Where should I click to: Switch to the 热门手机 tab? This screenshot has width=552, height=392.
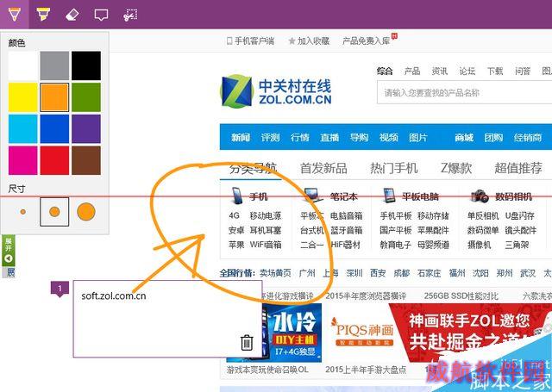(x=394, y=168)
